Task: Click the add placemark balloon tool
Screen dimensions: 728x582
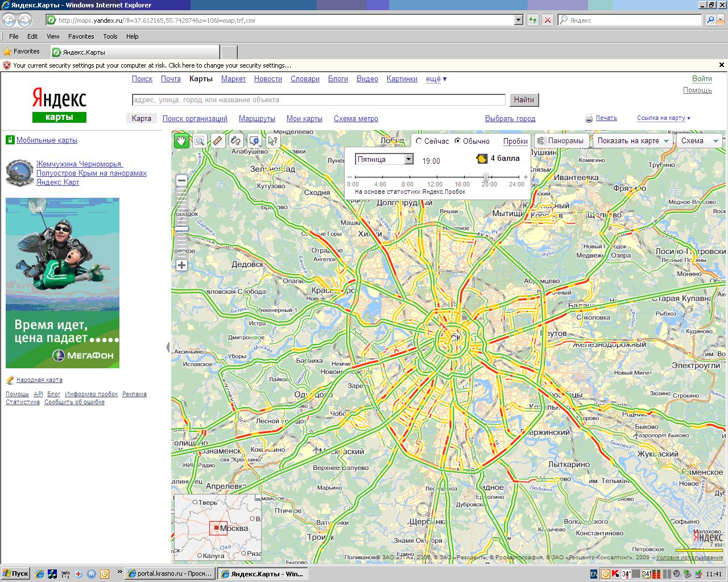Action: click(x=254, y=141)
